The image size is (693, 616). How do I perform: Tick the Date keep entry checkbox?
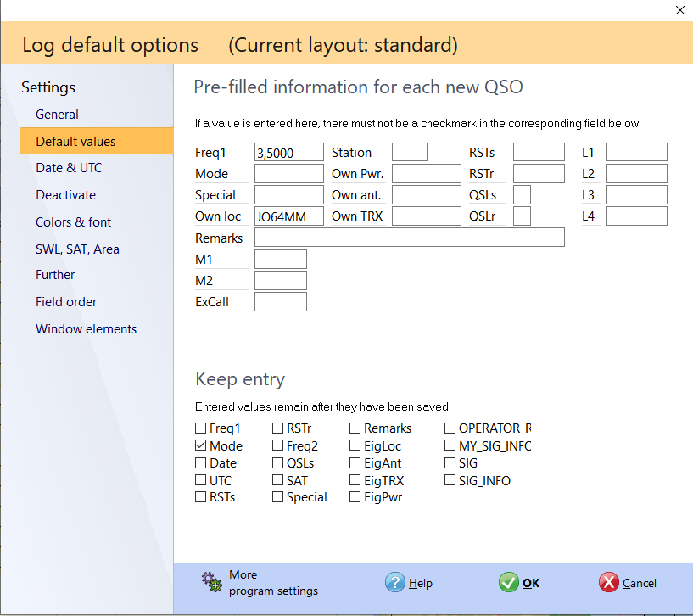click(x=201, y=463)
